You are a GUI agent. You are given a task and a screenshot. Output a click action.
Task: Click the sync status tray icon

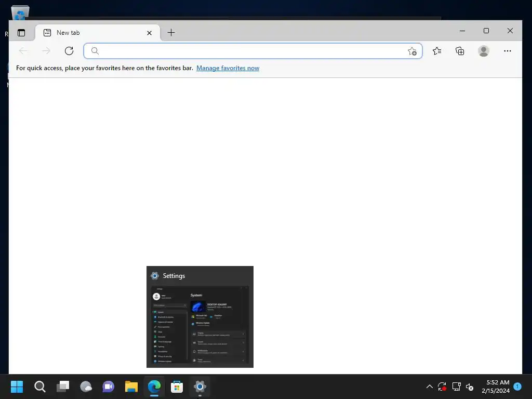pos(442,387)
